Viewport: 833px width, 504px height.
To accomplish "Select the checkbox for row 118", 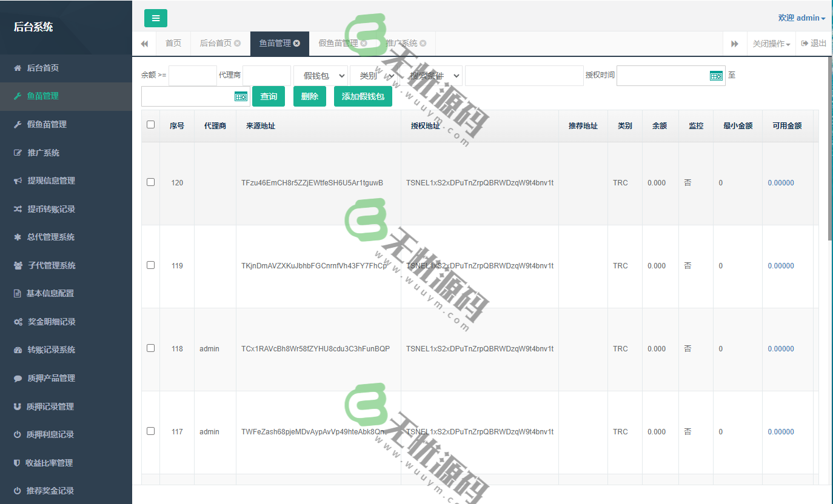I will tap(151, 348).
